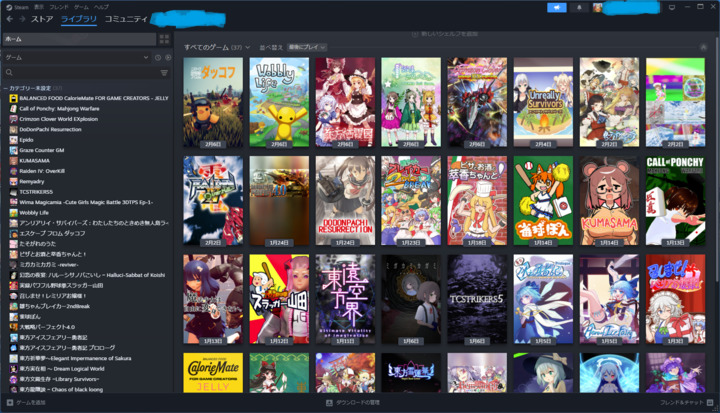Viewport: 720px width, 413px height.
Task: Click the library search input field
Action: tap(80, 73)
